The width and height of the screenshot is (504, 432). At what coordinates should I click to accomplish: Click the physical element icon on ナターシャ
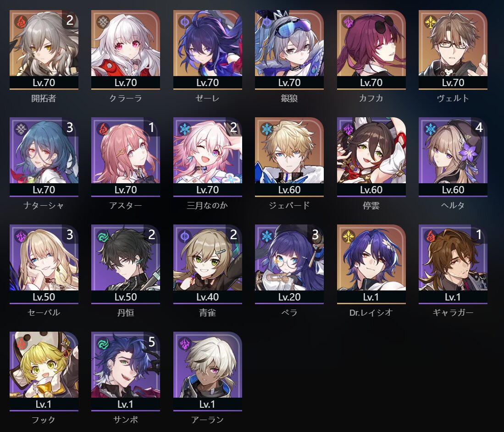[x=21, y=129]
